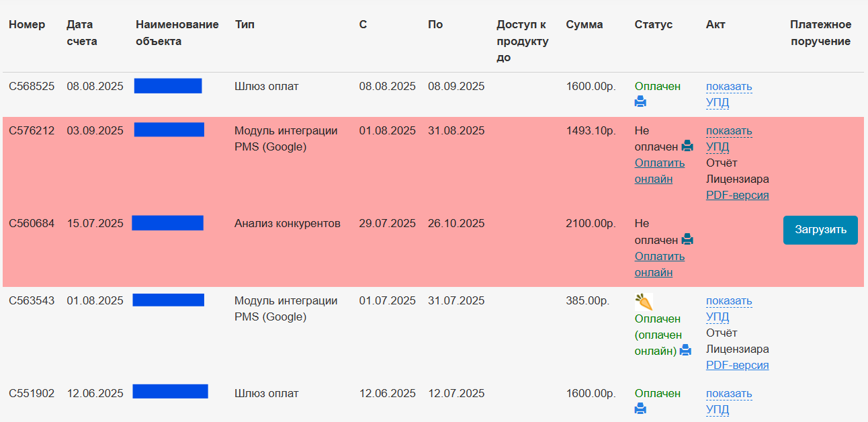Pay invoice C576212 online
868x422 pixels.
659,171
